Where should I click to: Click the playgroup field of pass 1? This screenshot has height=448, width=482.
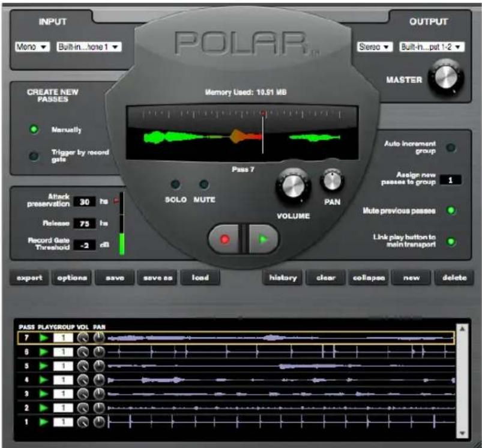click(63, 422)
